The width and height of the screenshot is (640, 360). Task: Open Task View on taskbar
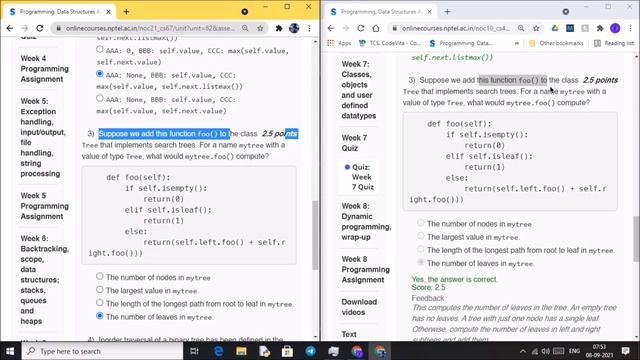click(x=194, y=351)
